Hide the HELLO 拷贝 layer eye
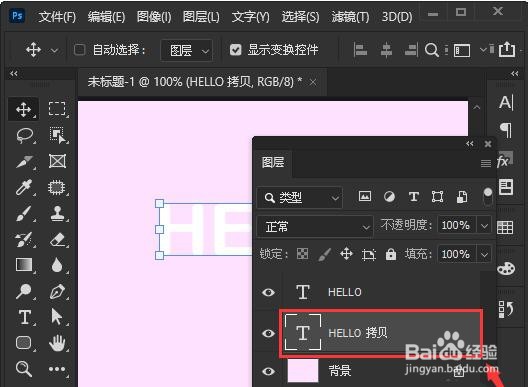 coord(268,333)
